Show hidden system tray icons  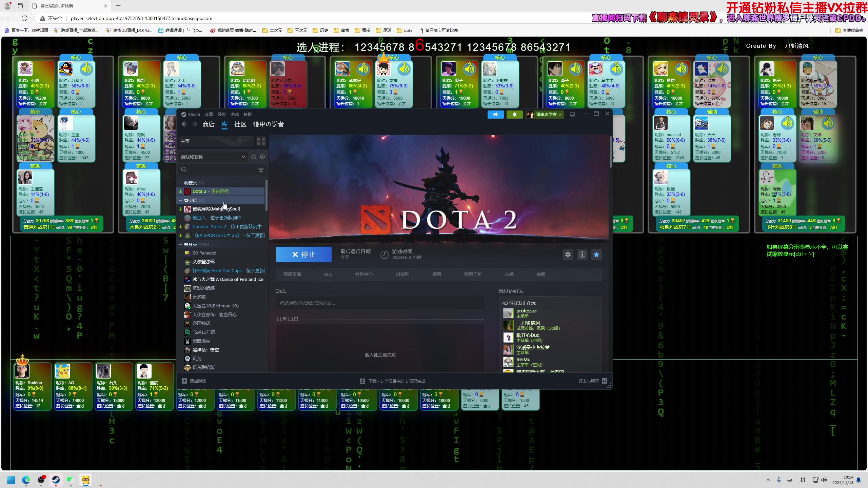click(768, 480)
